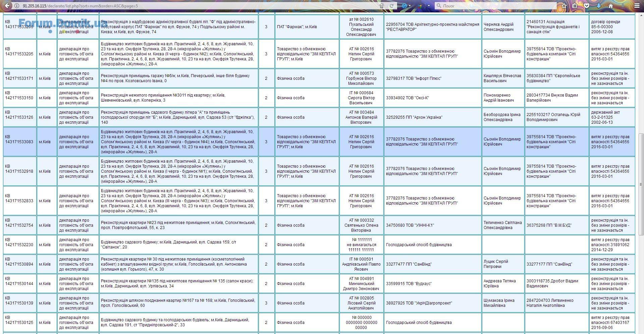Click ІТ № 000684 Сирота Віктор Васильович cell
This screenshot has width=644, height=334.
pos(361,98)
